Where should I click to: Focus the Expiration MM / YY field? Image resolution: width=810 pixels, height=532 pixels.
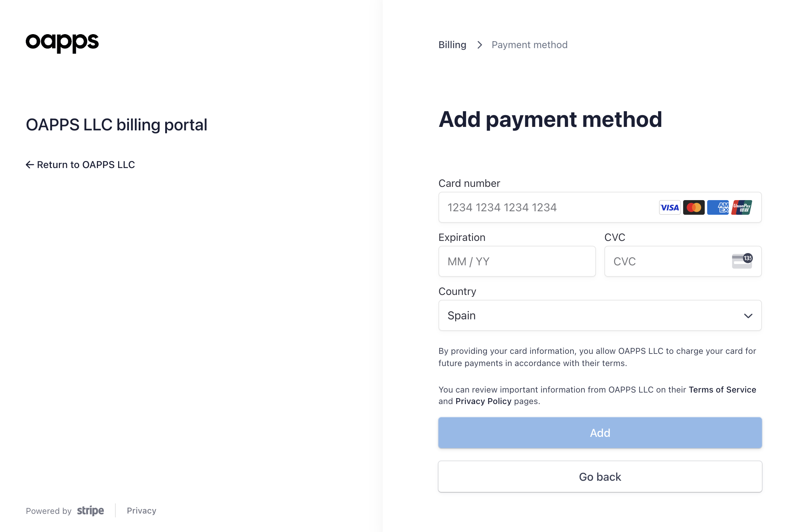pyautogui.click(x=517, y=261)
